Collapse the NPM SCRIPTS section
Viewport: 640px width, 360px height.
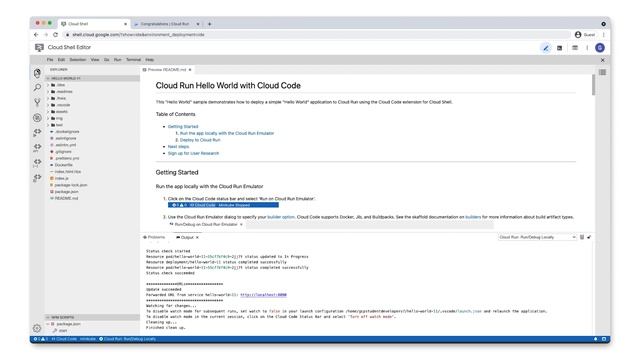point(92,317)
